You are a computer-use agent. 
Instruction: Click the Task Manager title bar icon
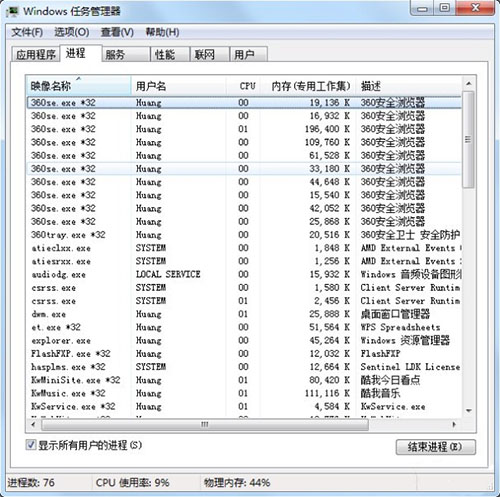(x=13, y=12)
